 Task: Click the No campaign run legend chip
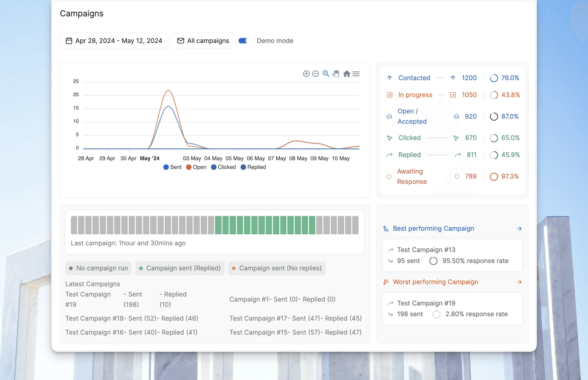pyautogui.click(x=98, y=268)
